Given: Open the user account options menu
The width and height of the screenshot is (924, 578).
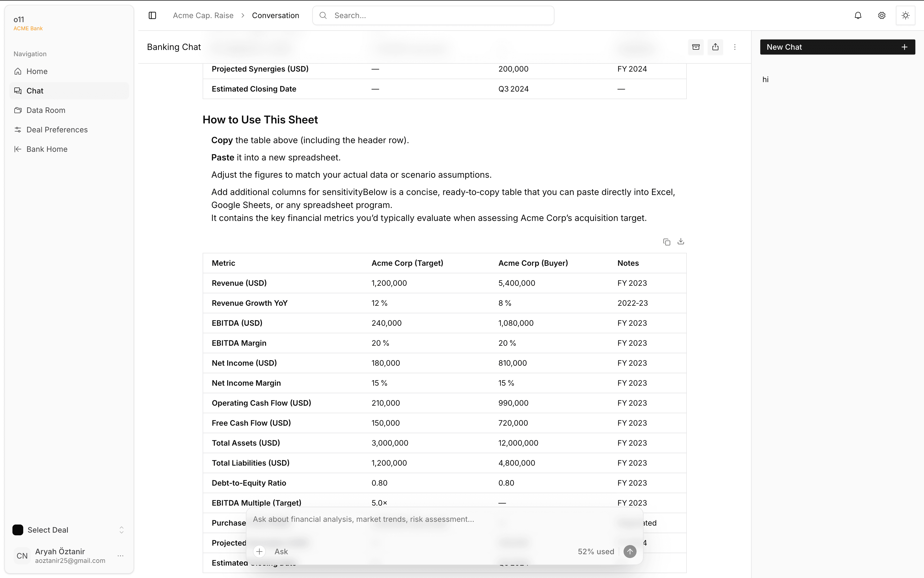Looking at the screenshot, I should [120, 555].
